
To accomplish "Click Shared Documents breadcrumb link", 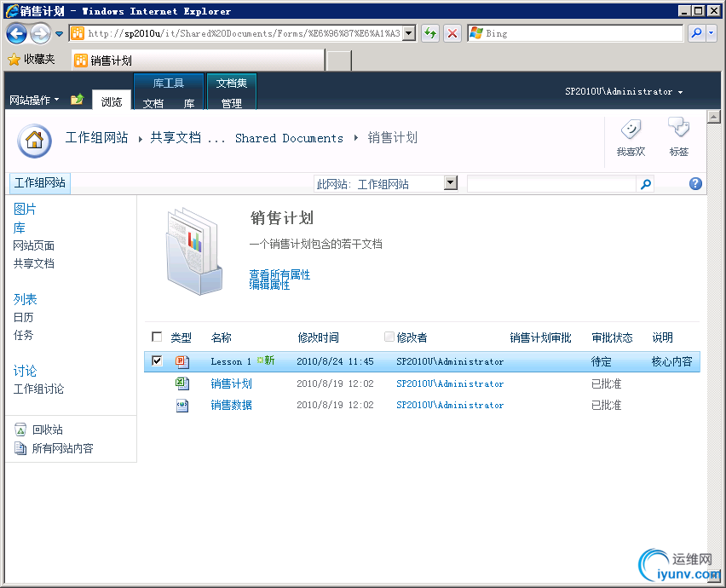I will (289, 138).
